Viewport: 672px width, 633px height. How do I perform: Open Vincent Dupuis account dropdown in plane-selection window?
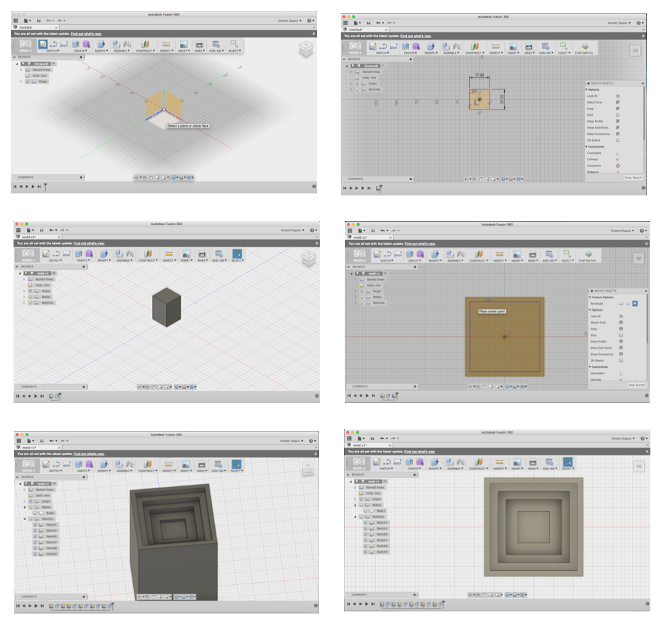(289, 20)
